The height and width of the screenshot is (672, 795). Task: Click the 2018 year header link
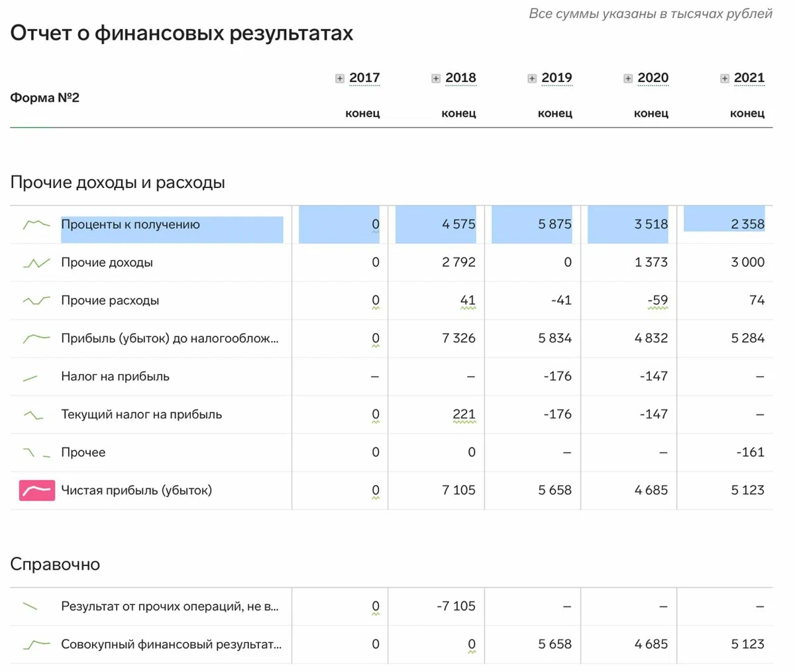pyautogui.click(x=460, y=78)
